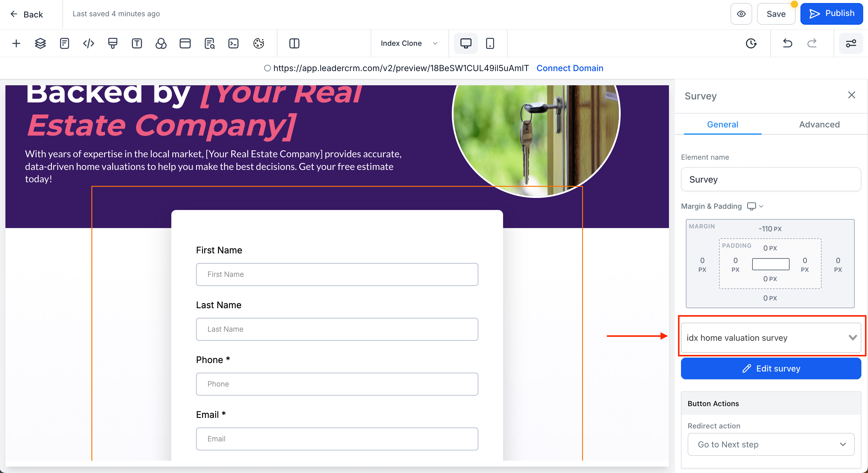Open the cookie consent settings icon

(258, 43)
